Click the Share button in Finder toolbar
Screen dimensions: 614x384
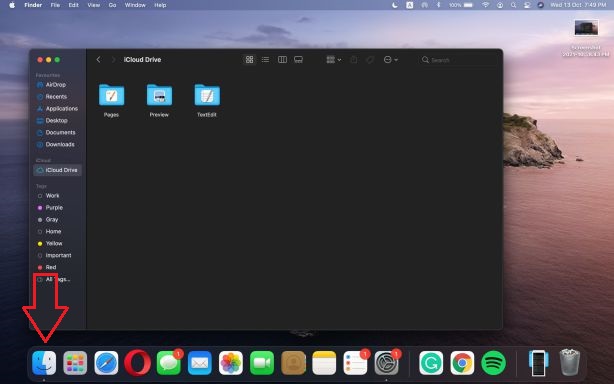(354, 59)
